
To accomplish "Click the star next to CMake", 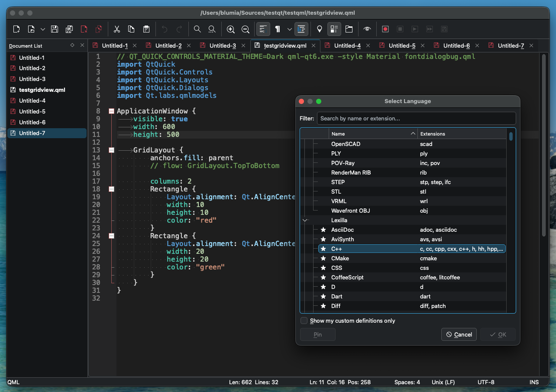I will click(323, 258).
